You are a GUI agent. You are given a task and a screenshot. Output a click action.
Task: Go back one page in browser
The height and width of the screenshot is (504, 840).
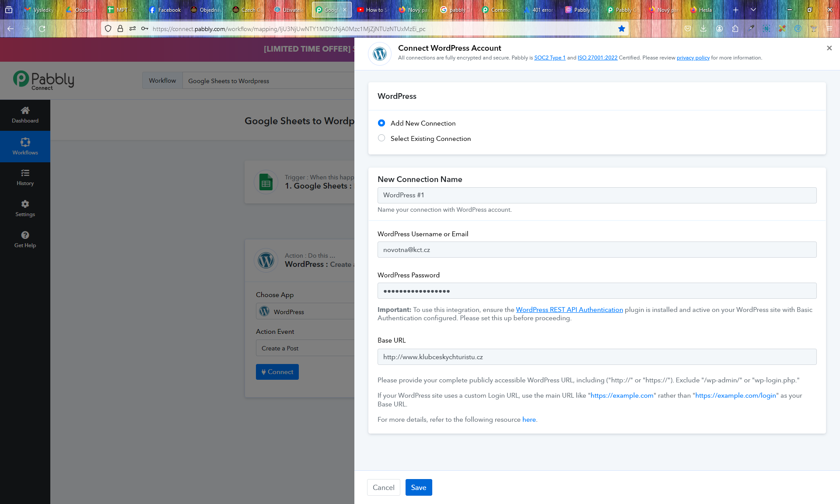coord(10,29)
